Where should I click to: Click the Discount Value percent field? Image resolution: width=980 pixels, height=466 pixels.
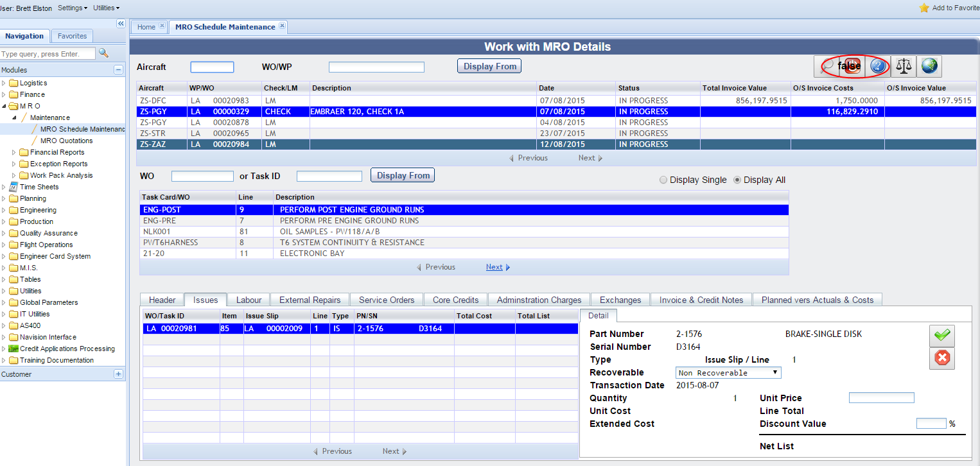(931, 424)
